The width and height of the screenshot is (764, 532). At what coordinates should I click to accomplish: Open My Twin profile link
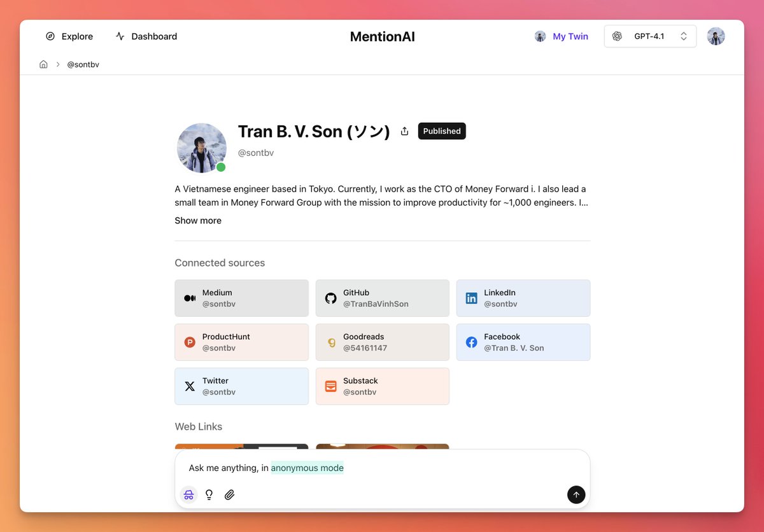[x=562, y=36]
